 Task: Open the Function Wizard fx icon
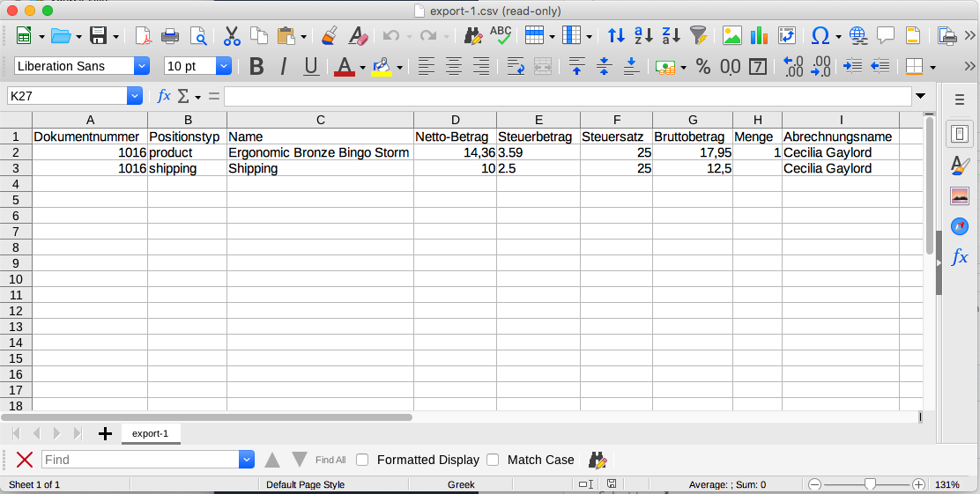coord(164,96)
